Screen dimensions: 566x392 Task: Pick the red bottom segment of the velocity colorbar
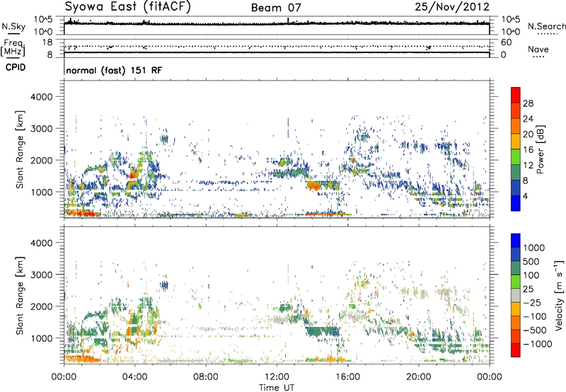[x=516, y=350]
